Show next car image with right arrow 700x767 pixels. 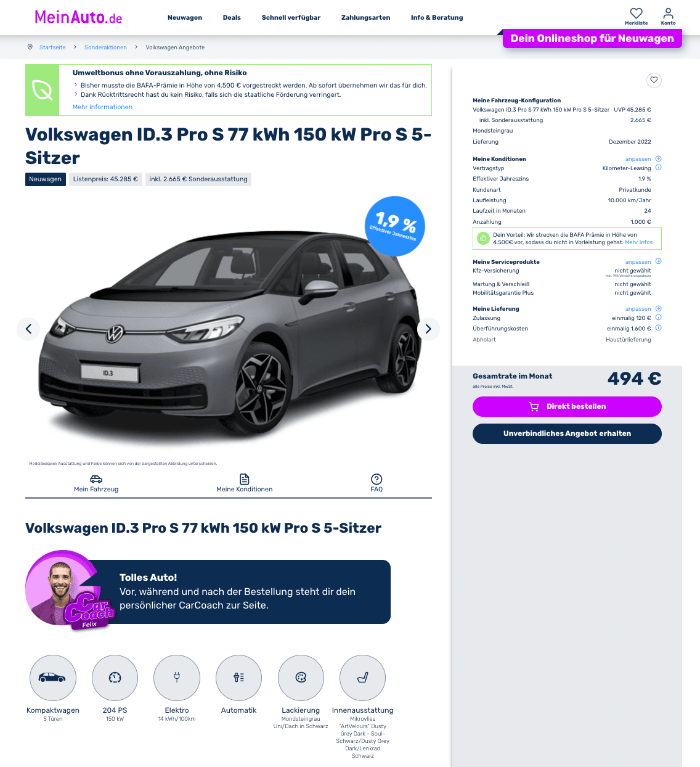tap(428, 329)
